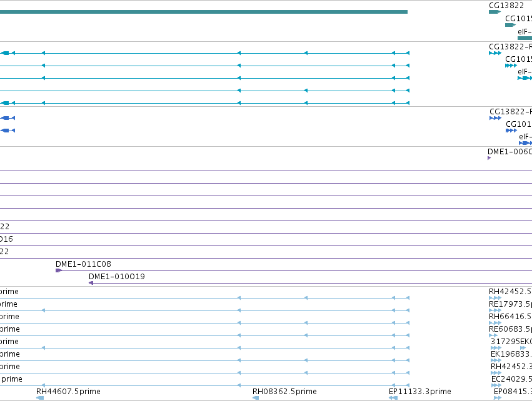
Task: Select the arrow glyph under RE60683.5p
Action: point(493,335)
